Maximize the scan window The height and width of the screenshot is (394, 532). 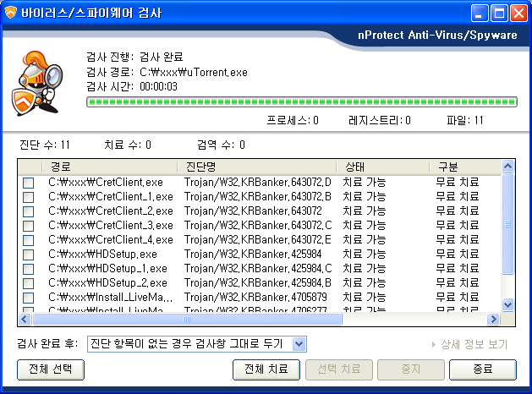499,14
